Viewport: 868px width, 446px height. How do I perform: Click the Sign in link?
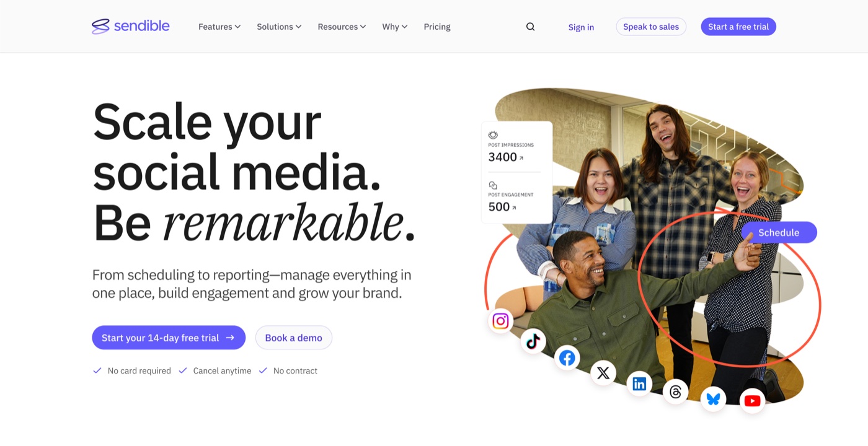[x=581, y=27]
